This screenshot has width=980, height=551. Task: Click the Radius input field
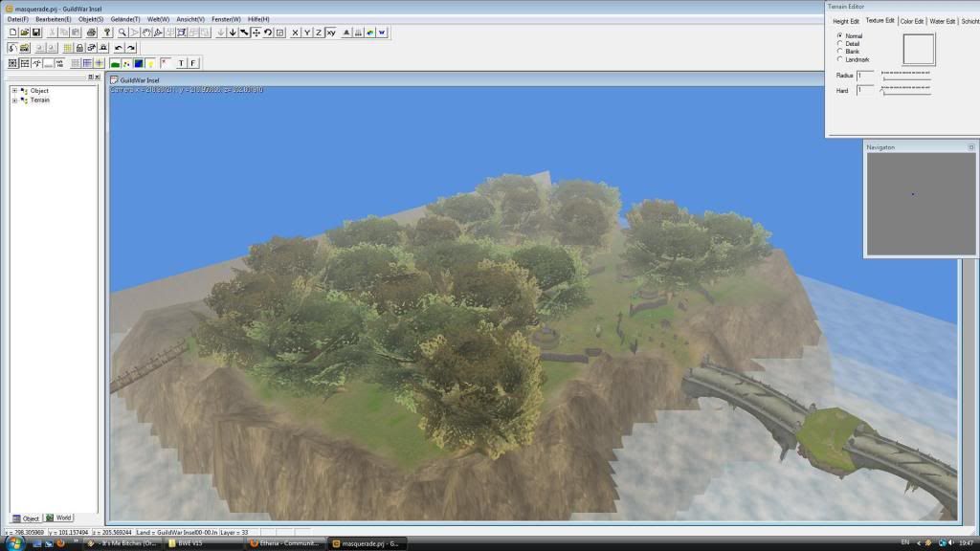[x=865, y=76]
